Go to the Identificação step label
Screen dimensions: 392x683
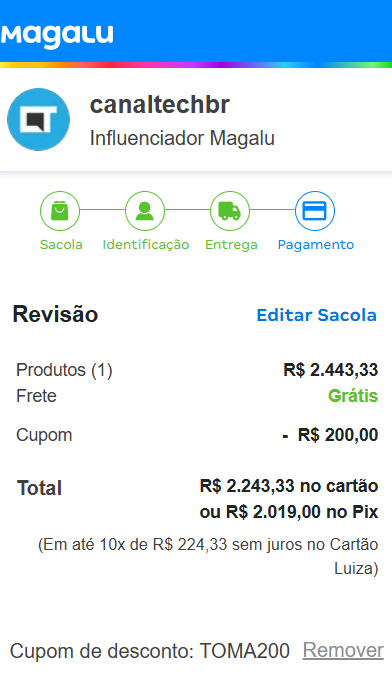tap(145, 245)
